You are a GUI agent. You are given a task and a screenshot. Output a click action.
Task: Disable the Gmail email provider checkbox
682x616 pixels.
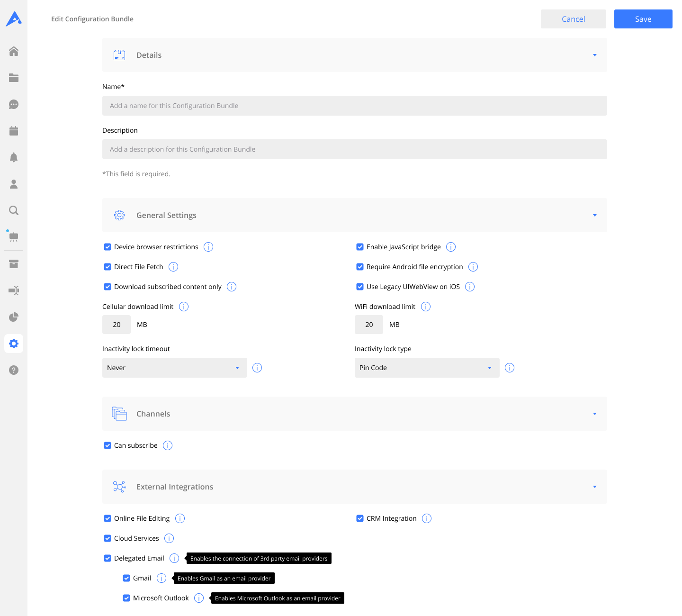[126, 578]
